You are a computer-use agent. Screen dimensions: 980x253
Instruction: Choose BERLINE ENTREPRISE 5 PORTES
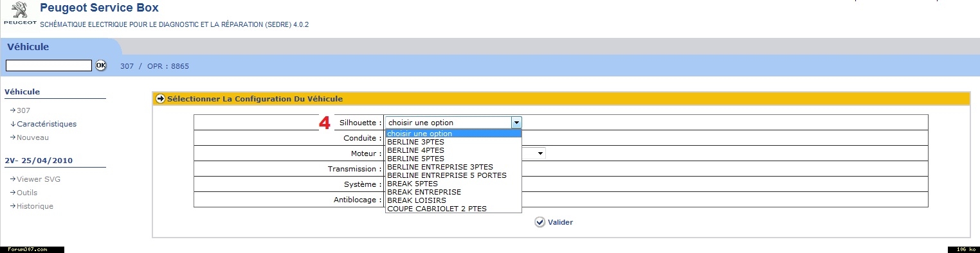click(x=447, y=175)
